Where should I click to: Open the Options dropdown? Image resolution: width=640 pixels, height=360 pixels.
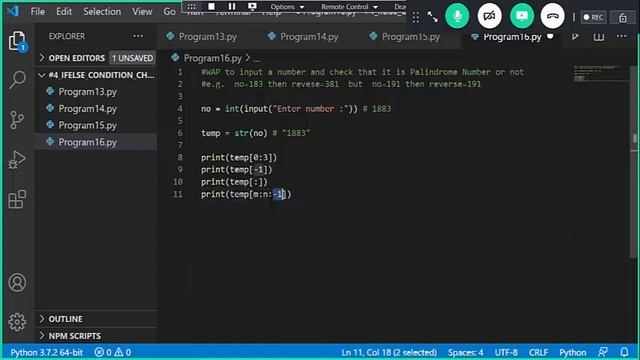pos(287,7)
